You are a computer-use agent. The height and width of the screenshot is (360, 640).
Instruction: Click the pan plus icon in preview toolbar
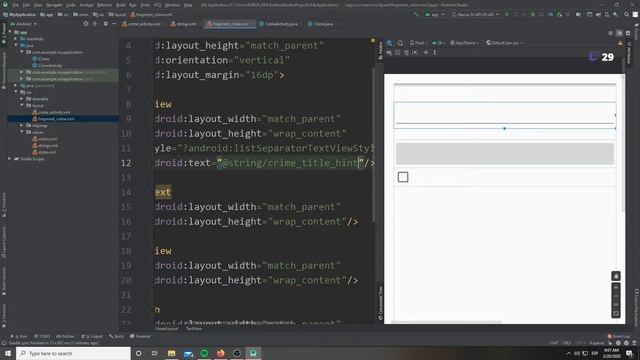(426, 53)
